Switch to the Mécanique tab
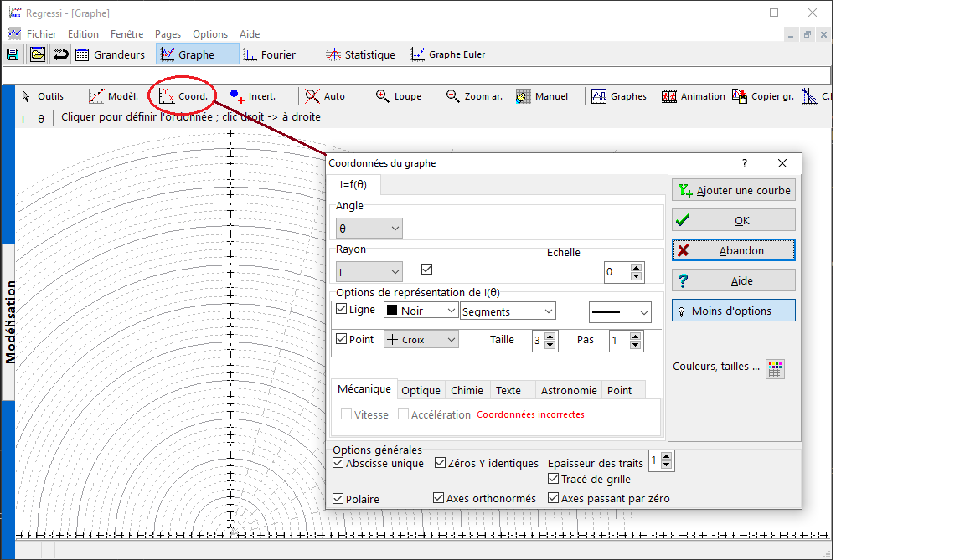 [x=364, y=389]
